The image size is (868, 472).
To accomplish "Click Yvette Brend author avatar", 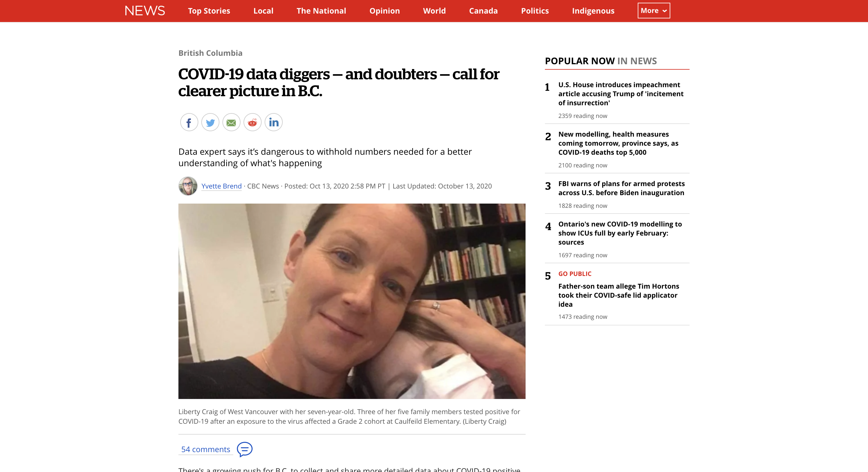I will (188, 186).
